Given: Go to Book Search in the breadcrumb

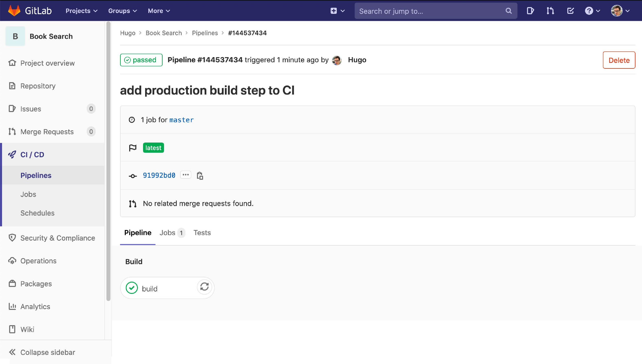Looking at the screenshot, I should (x=164, y=33).
